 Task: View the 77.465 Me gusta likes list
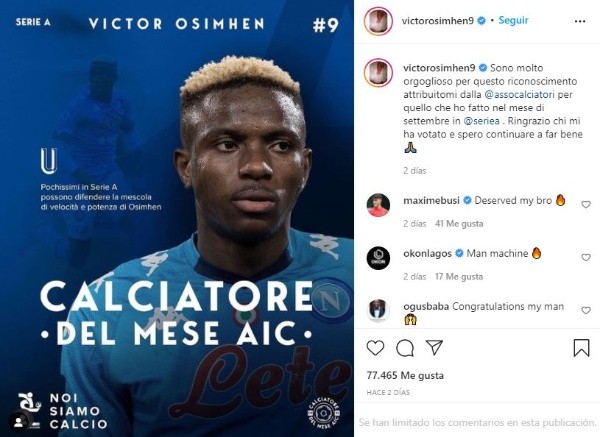pyautogui.click(x=405, y=375)
